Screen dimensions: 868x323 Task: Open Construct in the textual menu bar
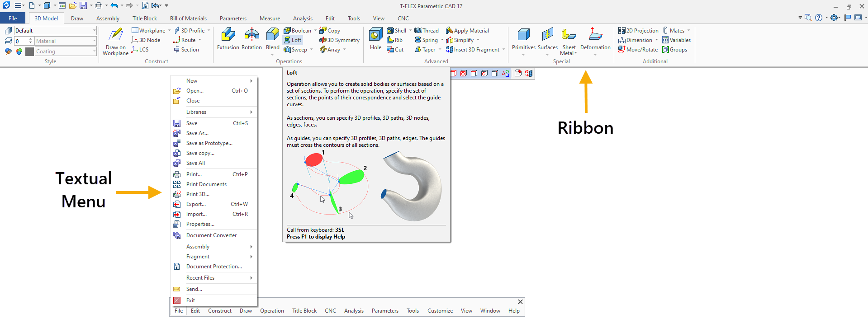pos(220,311)
